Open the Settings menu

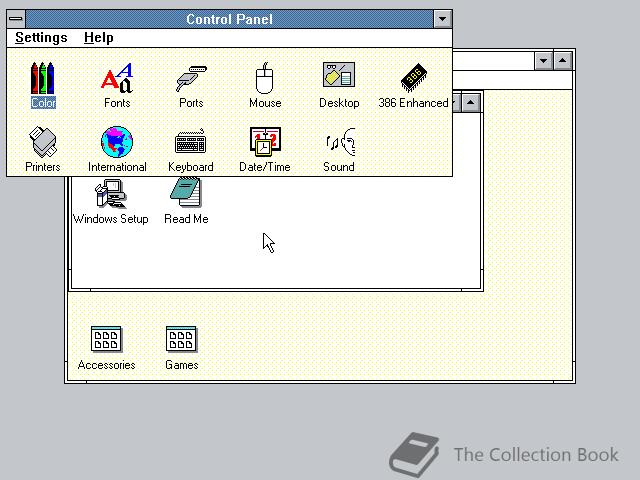41,38
